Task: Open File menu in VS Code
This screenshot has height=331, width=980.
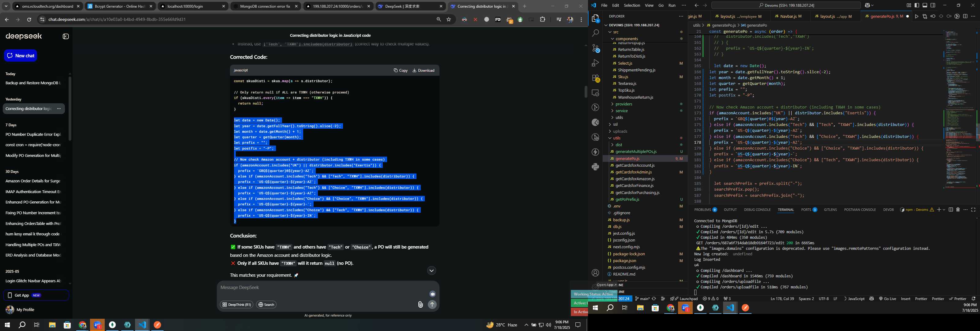Action: (604, 5)
